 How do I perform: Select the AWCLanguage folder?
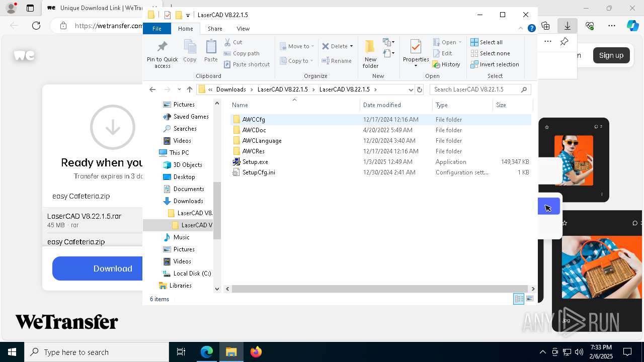380,141
